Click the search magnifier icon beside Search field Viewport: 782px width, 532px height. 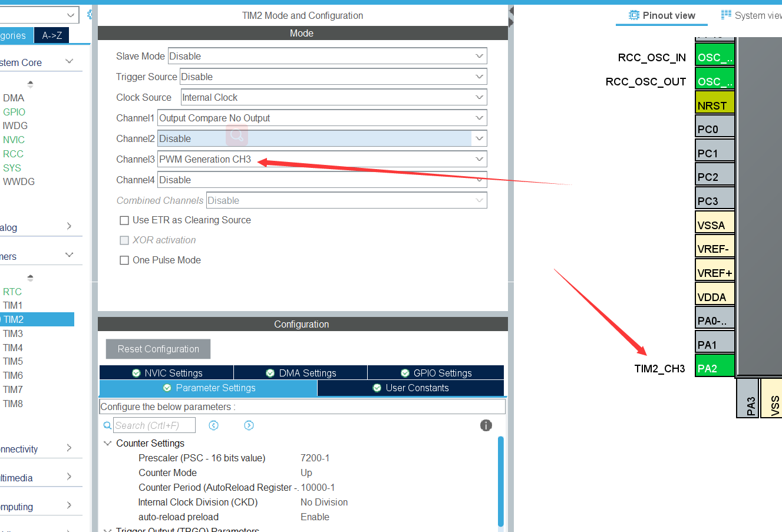[x=107, y=425]
